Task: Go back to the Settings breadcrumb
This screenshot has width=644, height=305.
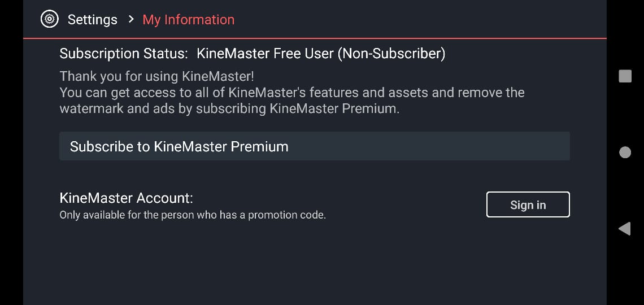Action: [93, 20]
